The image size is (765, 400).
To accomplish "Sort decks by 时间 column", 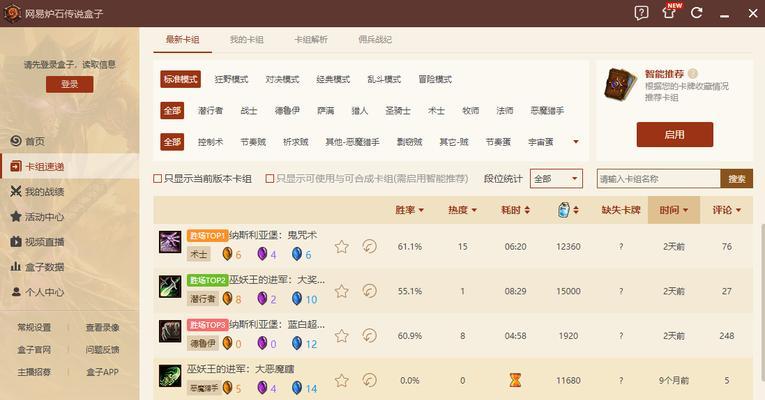I will (674, 210).
